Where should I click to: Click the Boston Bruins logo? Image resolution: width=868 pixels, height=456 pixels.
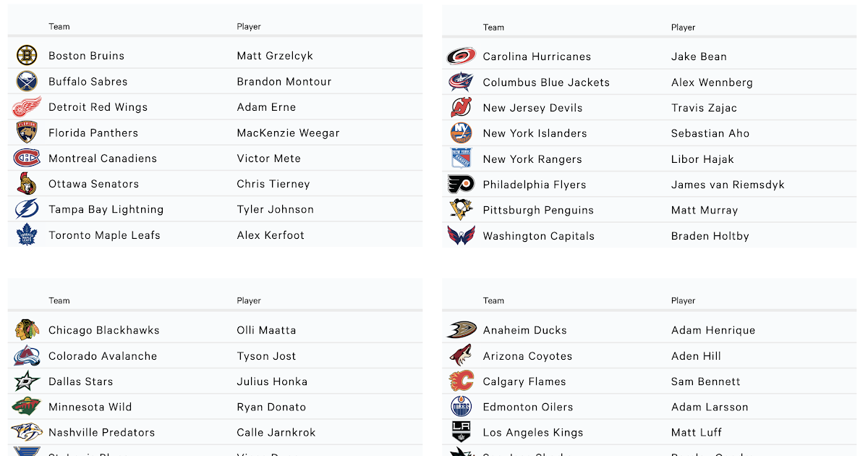27,56
